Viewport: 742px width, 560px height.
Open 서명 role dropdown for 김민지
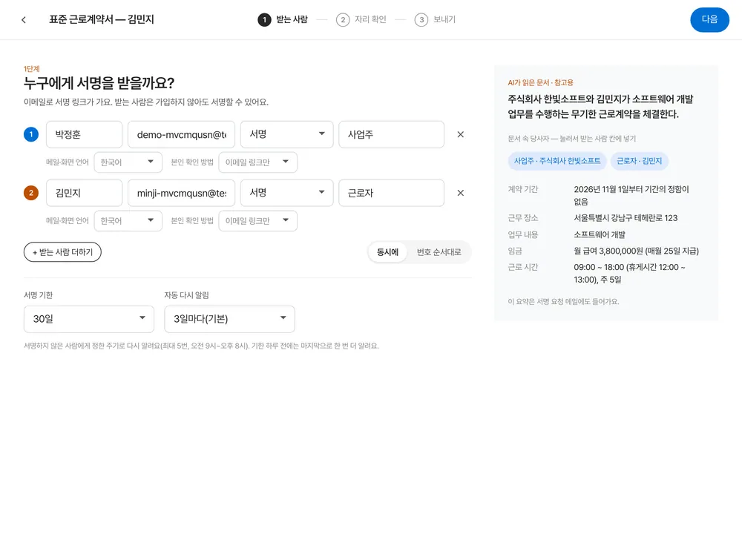click(286, 193)
